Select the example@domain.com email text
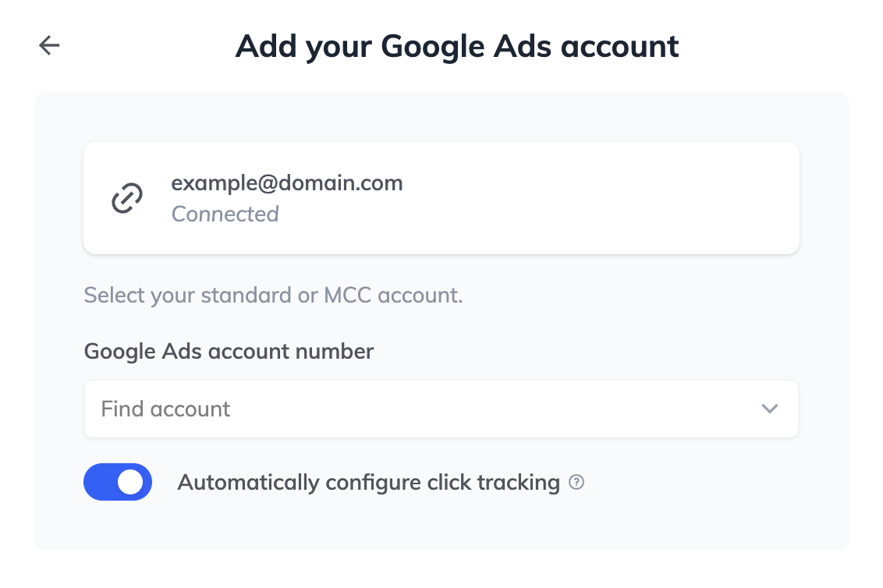Viewport: 883px width, 588px height. pos(286,183)
